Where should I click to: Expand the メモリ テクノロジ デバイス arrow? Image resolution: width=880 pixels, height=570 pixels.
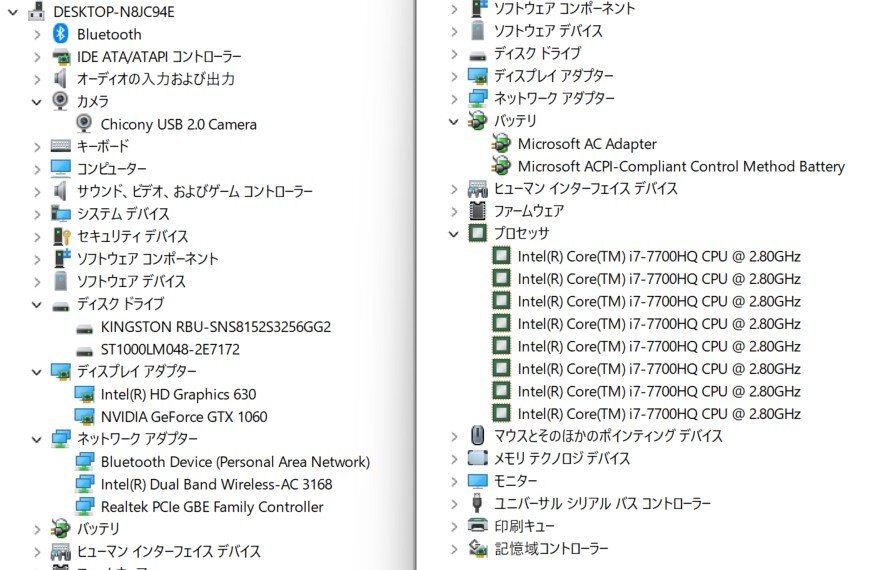click(x=454, y=459)
